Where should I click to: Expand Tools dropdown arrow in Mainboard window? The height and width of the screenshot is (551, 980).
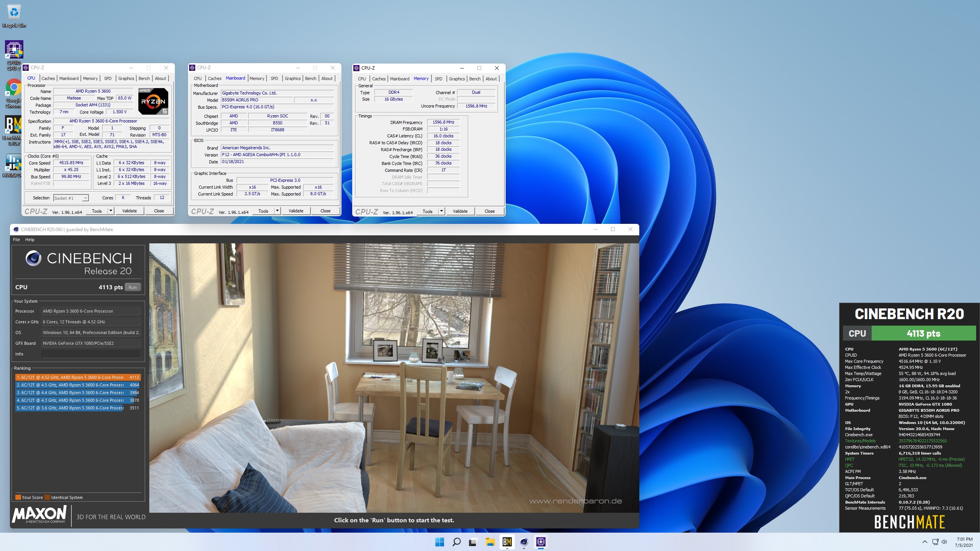tap(277, 211)
